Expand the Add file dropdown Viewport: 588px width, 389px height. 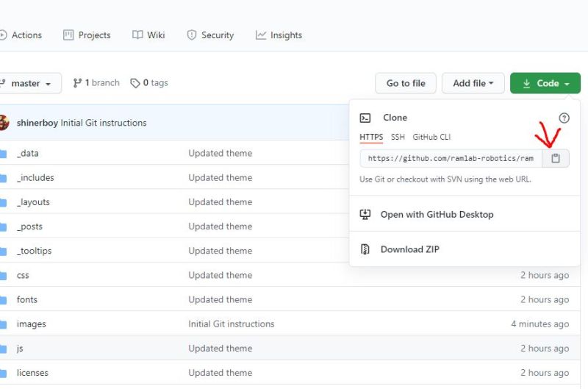tap(473, 83)
